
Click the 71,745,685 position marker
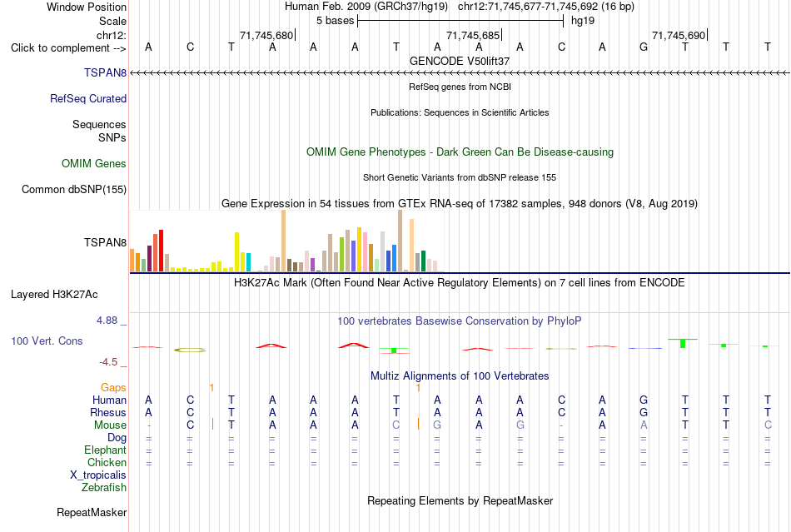coord(474,35)
